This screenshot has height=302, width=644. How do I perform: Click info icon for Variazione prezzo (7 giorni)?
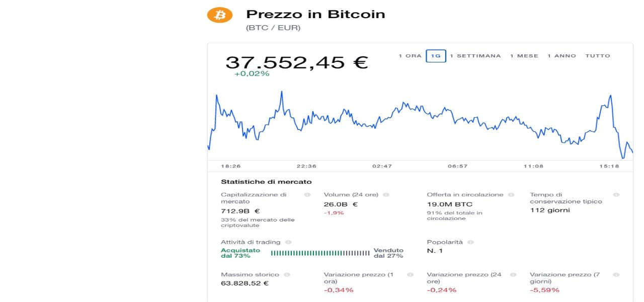tap(616, 275)
